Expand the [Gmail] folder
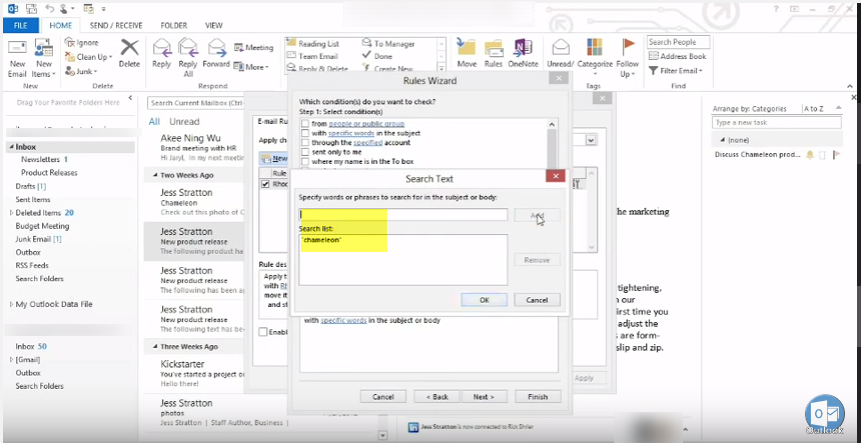This screenshot has width=861, height=443. point(12,360)
